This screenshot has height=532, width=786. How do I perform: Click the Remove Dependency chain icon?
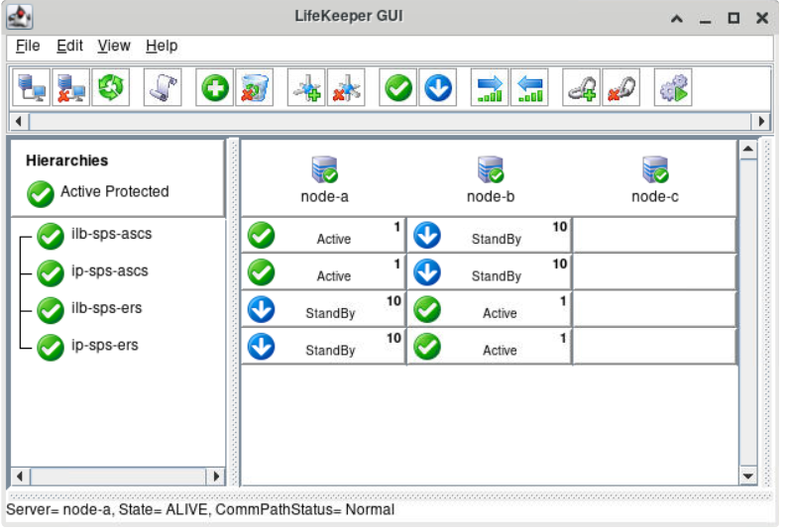pos(621,87)
